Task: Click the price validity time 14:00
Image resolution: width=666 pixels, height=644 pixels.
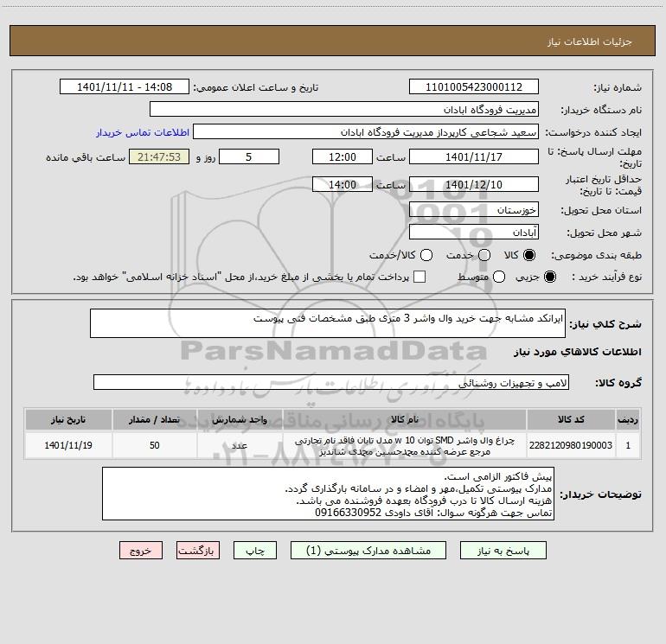Action: (343, 184)
